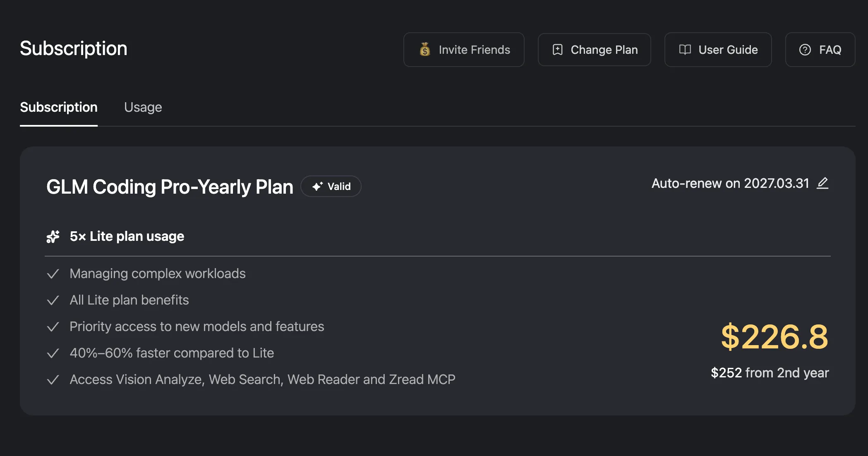
Task: Edit auto-renew date with pencil icon
Action: tap(822, 183)
